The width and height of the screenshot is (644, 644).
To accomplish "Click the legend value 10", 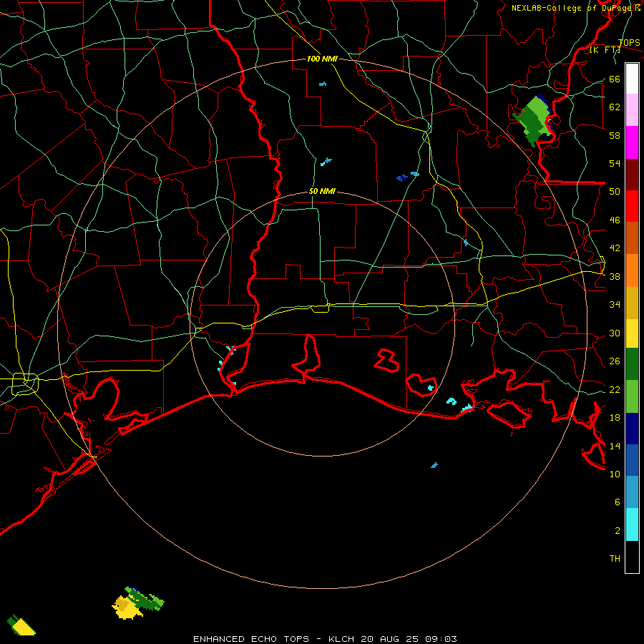I will (615, 474).
